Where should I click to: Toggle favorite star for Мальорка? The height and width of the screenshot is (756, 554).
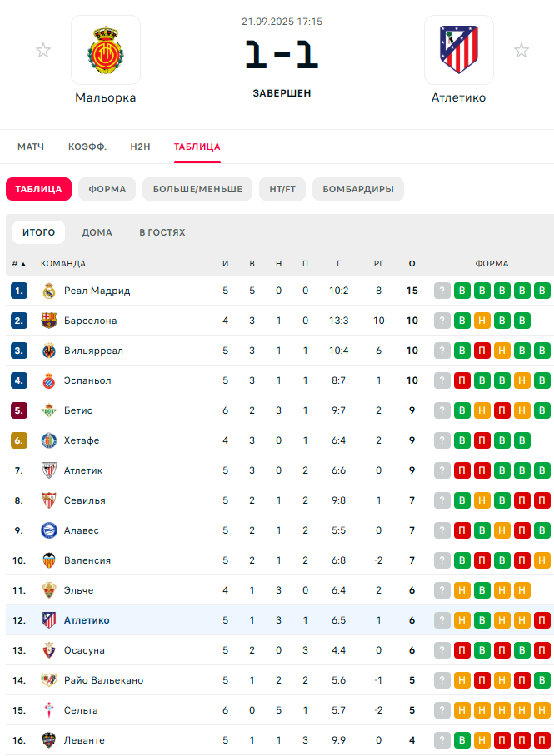tap(43, 51)
